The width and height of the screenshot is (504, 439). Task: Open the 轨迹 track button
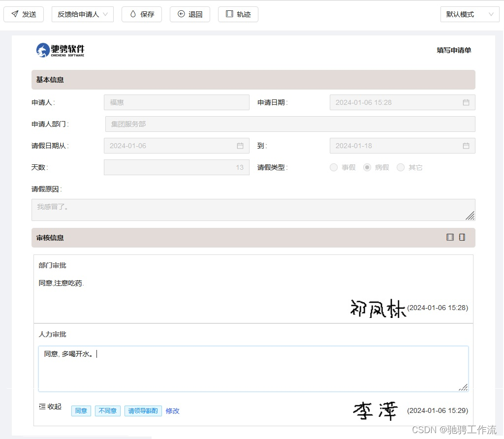coord(238,14)
